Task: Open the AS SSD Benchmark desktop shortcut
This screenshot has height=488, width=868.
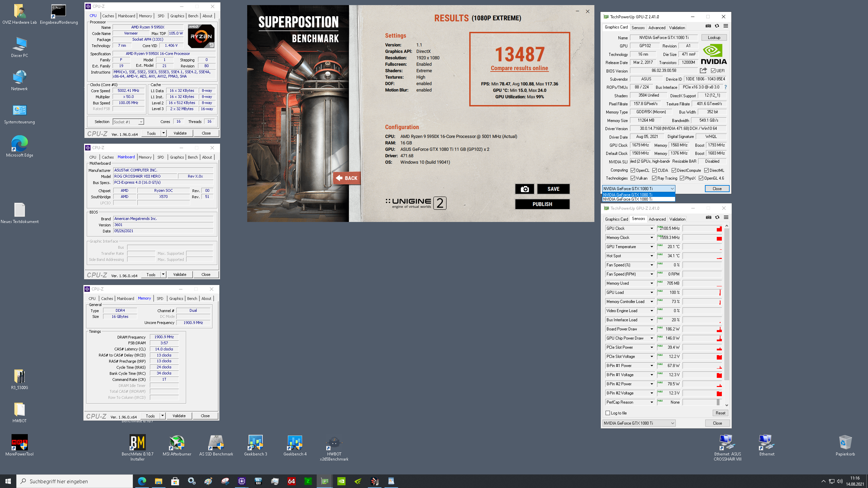Action: point(216,446)
